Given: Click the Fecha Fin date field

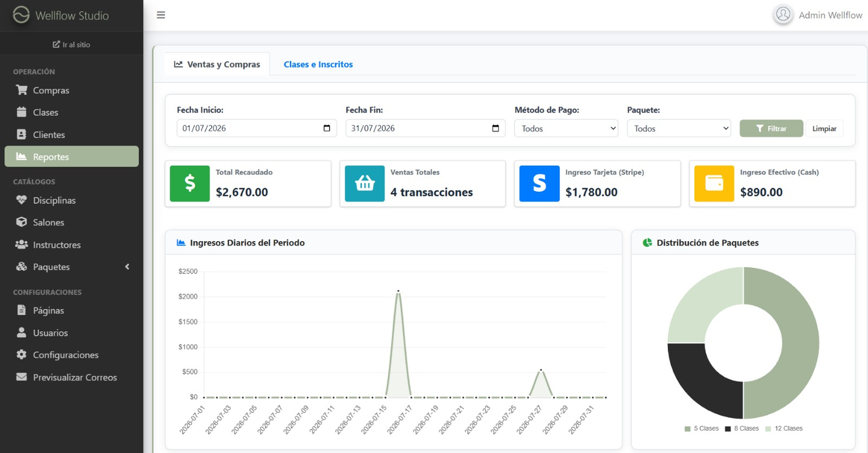Looking at the screenshot, I should (426, 128).
